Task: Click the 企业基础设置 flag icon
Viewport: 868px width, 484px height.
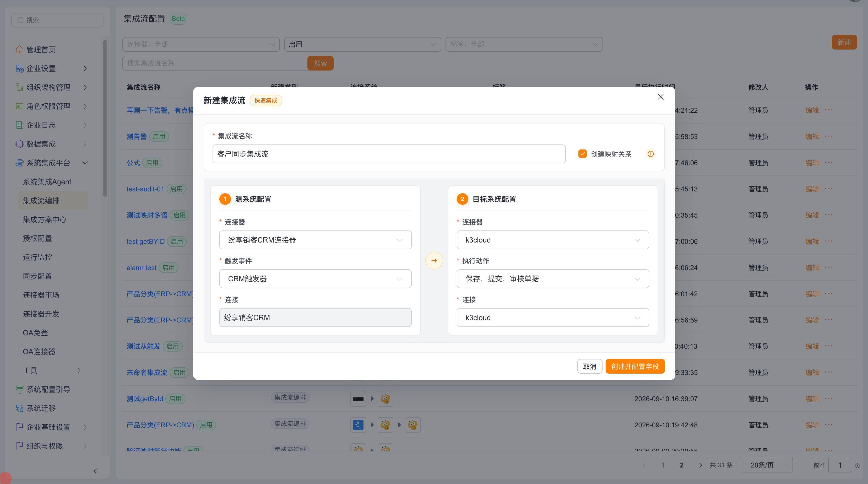Action: (20, 427)
